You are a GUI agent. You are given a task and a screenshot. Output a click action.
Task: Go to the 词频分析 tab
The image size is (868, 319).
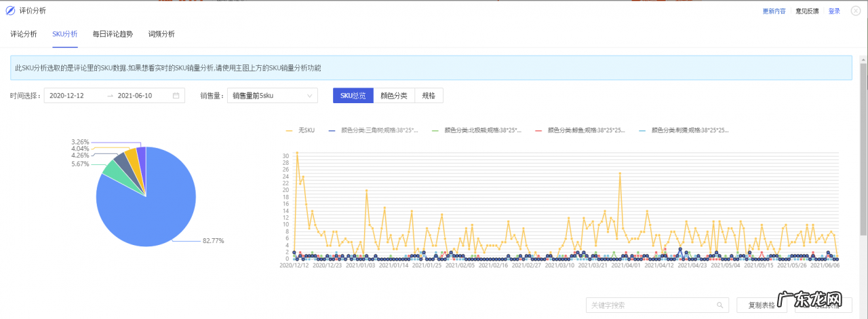[x=161, y=34]
